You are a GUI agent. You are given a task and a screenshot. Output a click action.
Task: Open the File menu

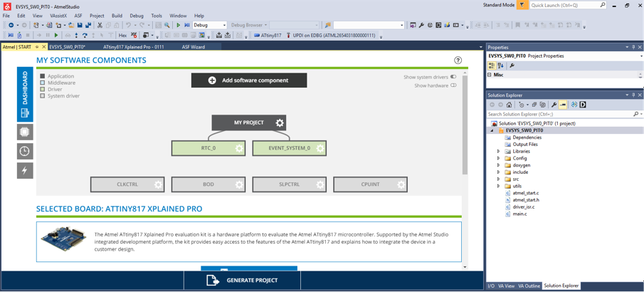6,16
